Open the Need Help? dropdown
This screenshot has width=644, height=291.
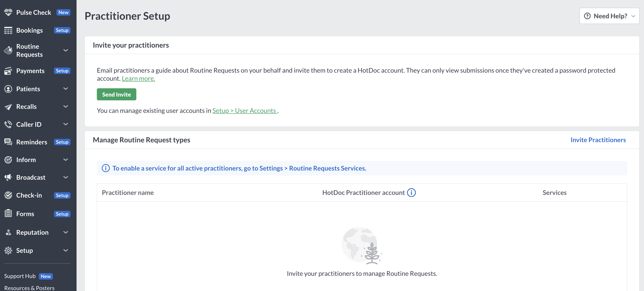[x=609, y=16]
